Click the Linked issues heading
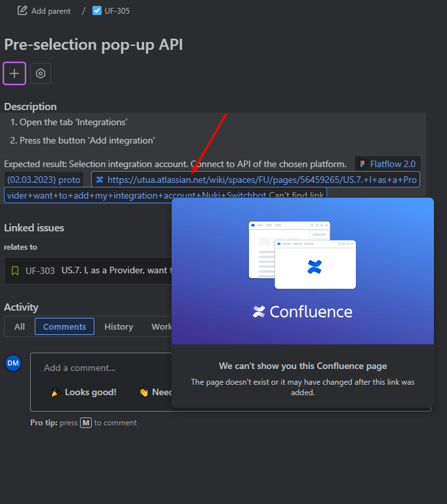447x504 pixels. click(x=34, y=228)
